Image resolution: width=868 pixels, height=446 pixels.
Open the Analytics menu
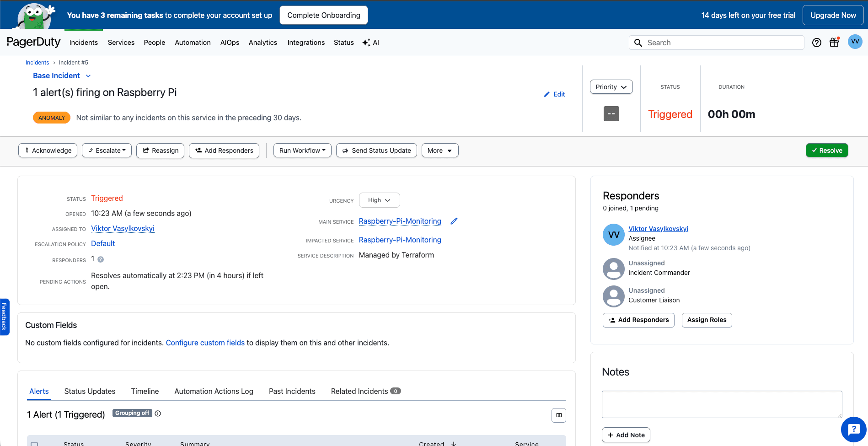(x=263, y=43)
